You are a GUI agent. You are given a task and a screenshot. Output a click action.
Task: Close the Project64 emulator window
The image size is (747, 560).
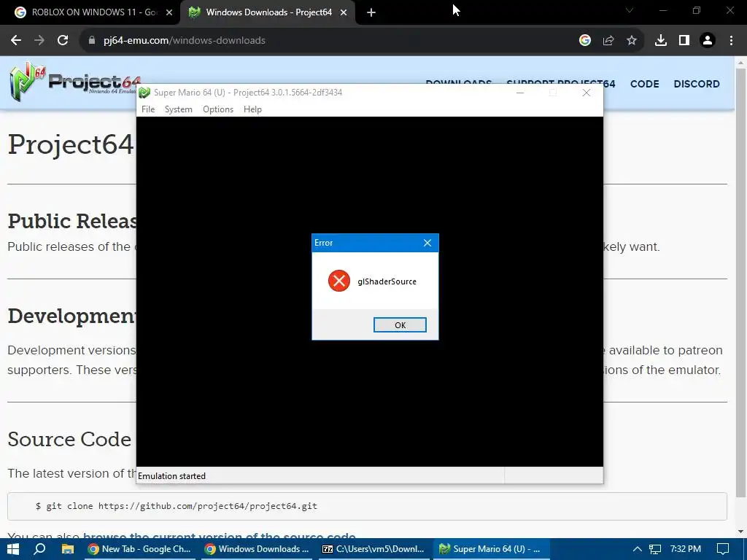[x=587, y=93]
